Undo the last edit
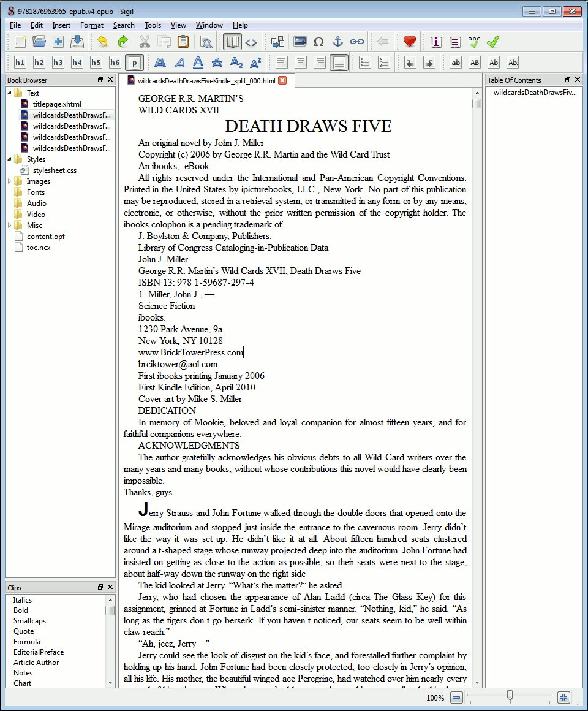588x711 pixels. point(102,42)
